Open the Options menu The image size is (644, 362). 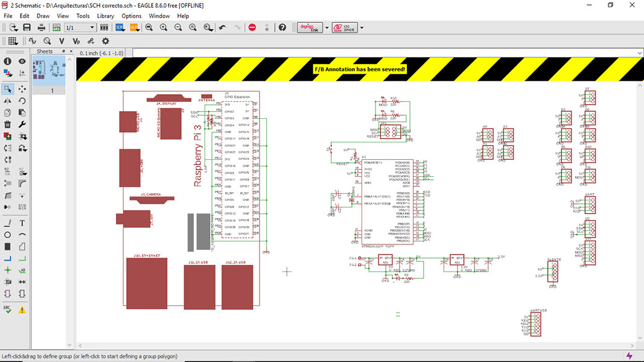(132, 16)
